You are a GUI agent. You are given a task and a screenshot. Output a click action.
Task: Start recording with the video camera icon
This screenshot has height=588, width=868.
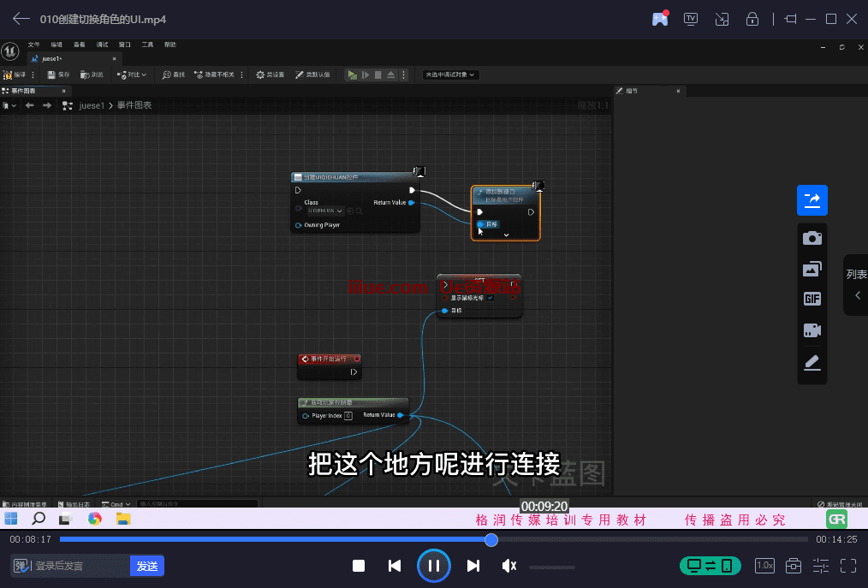tap(812, 330)
